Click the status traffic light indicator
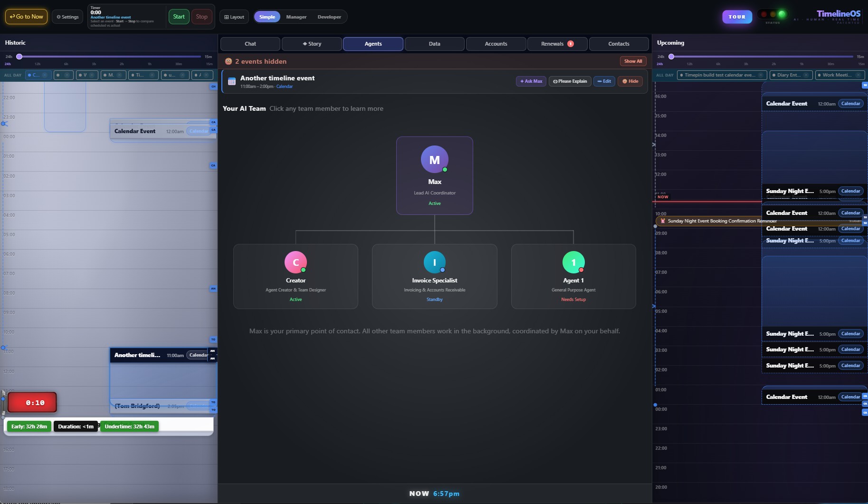The width and height of the screenshot is (868, 504). point(773,15)
